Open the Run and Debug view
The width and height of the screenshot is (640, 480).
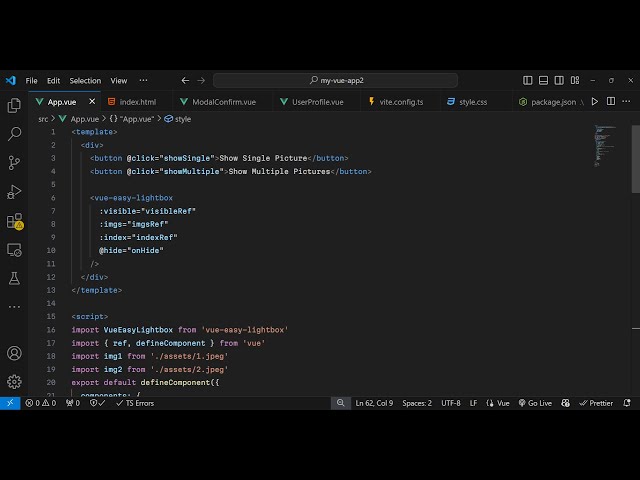coord(14,191)
